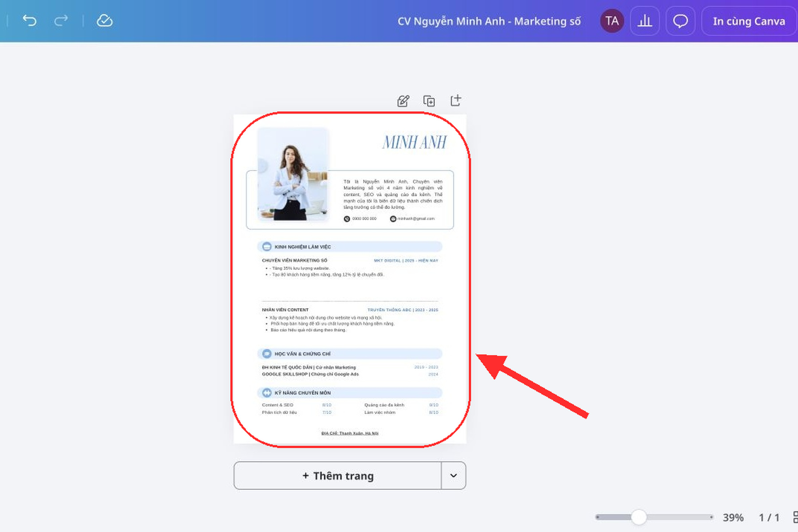
Task: Click the briefcase icon beside KINH NGHIỆM
Action: [267, 246]
